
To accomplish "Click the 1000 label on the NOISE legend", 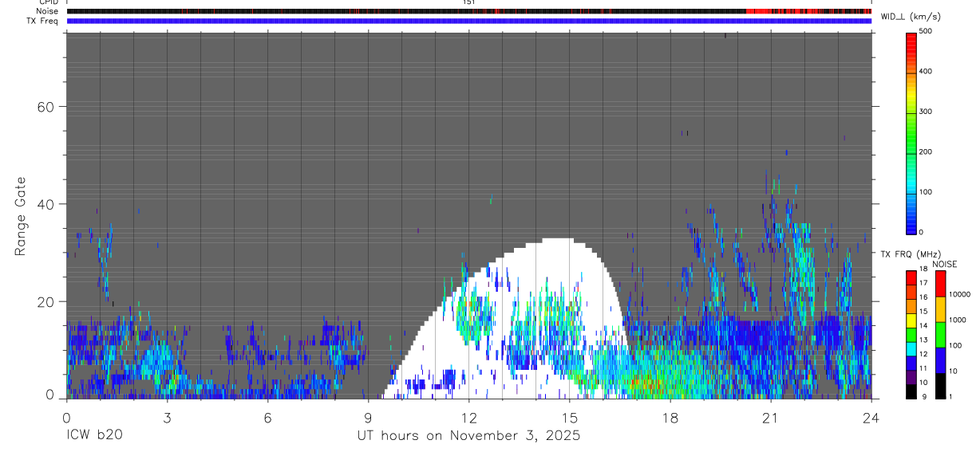I will (x=957, y=320).
